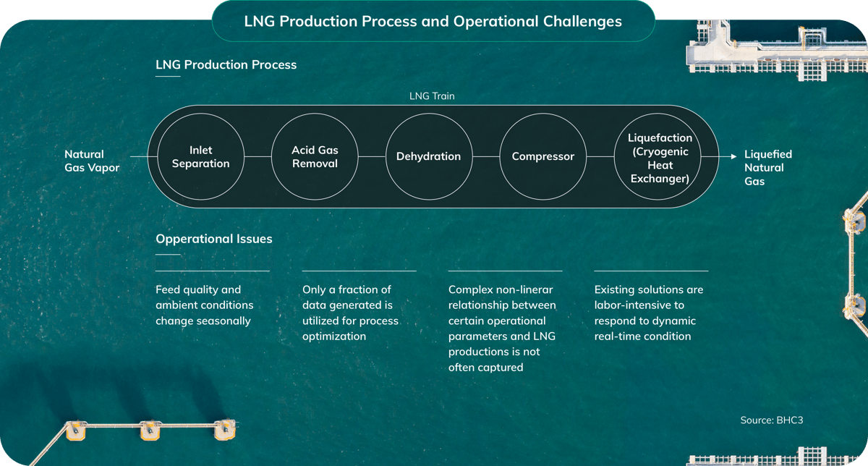Click the Inlet Separation circle

(x=200, y=156)
